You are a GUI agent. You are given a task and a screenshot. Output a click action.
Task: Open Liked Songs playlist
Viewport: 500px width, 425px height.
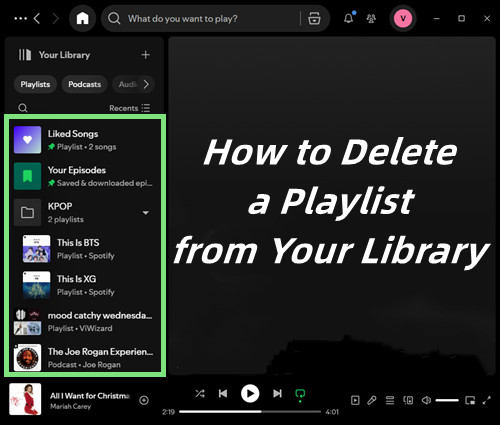point(83,140)
